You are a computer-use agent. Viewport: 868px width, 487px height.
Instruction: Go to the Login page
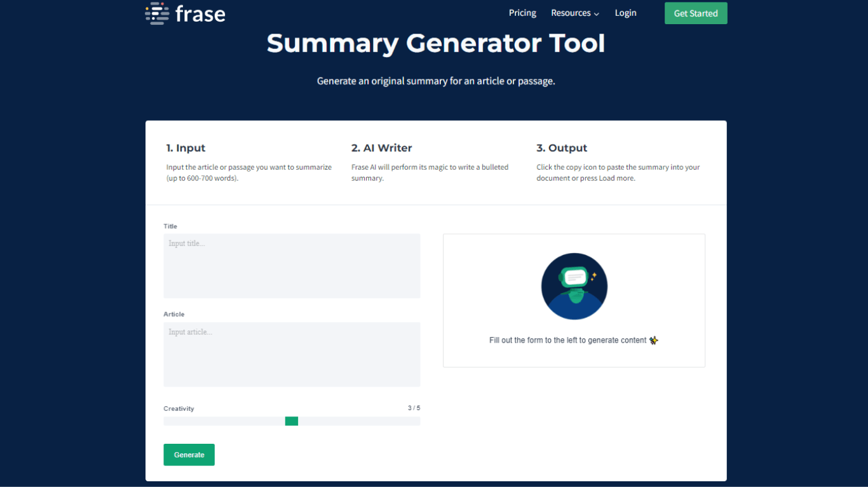tap(625, 13)
